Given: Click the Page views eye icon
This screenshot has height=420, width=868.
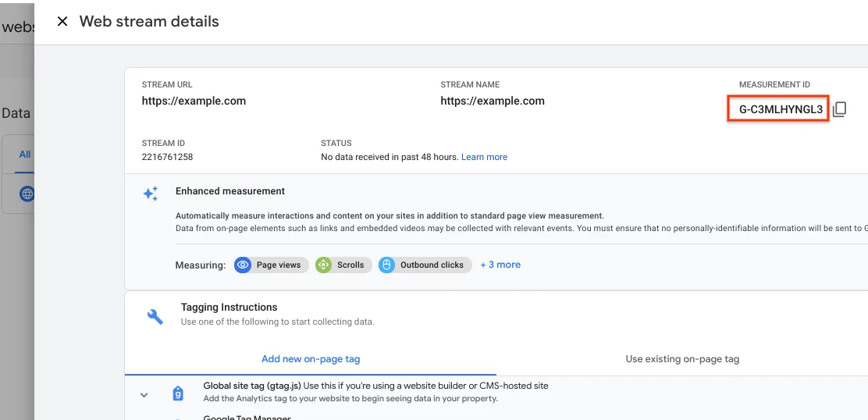Looking at the screenshot, I should 243,265.
